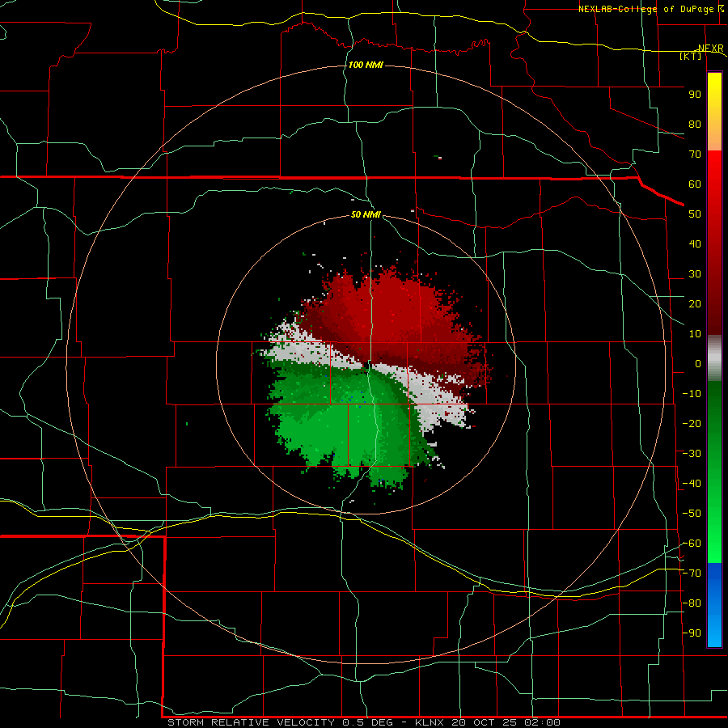Screen dimensions: 728x728
Task: Click the 90 value on the velocity scale
Action: coord(695,95)
